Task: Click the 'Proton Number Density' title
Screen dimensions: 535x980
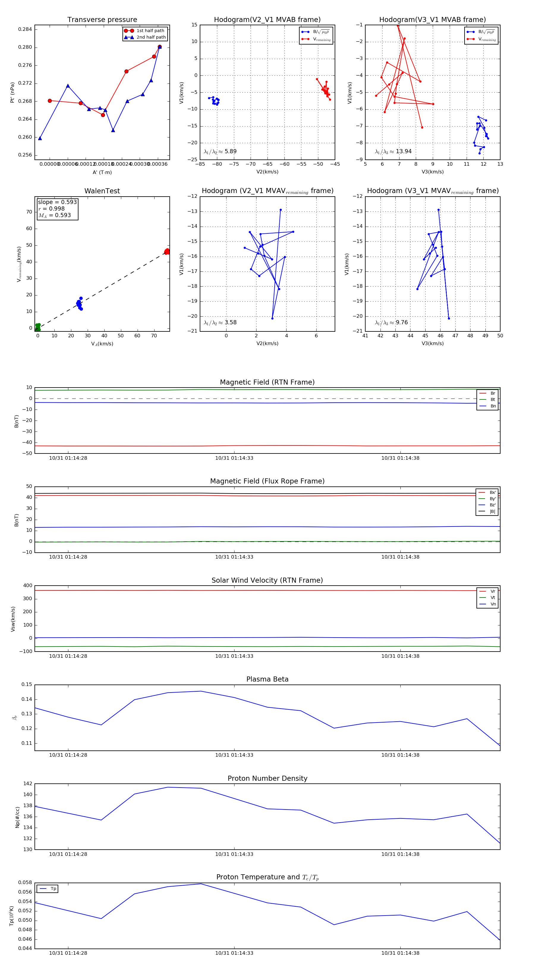Action: tap(267, 779)
